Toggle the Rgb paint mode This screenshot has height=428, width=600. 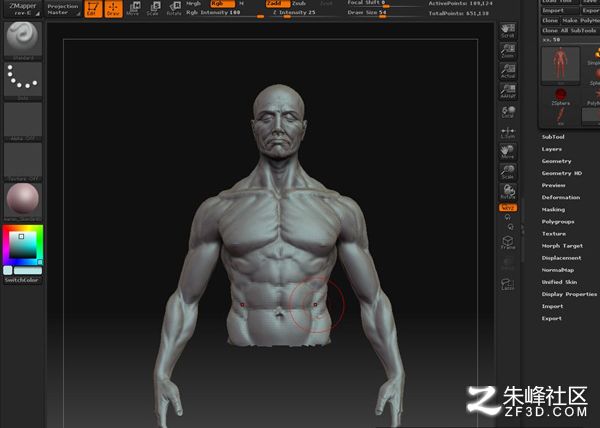(223, 4)
